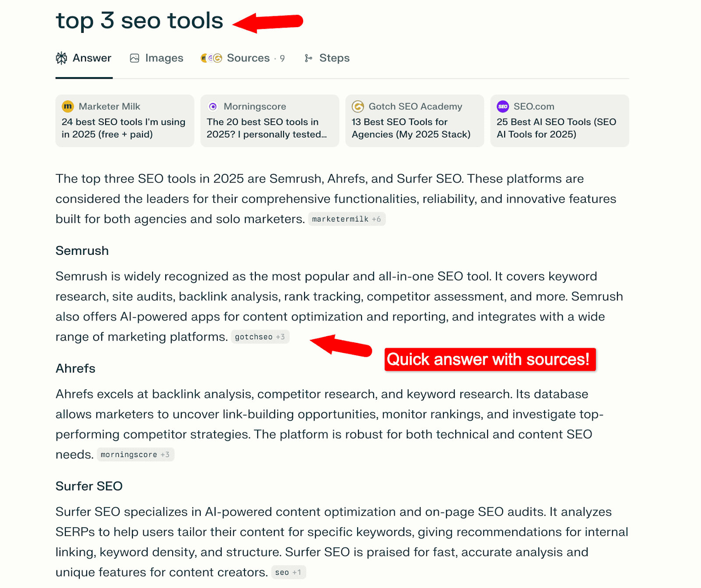
Task: Click the seo +1 citation chip
Action: click(288, 572)
